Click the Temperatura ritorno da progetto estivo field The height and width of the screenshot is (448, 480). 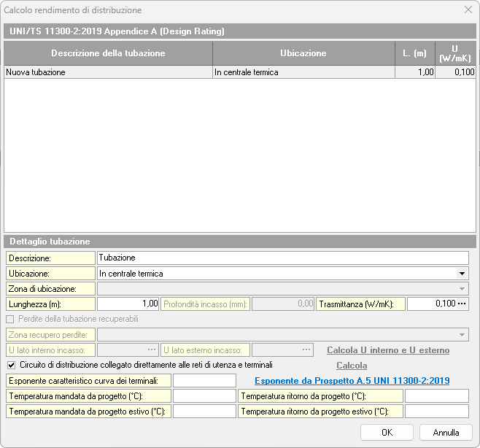click(x=436, y=412)
